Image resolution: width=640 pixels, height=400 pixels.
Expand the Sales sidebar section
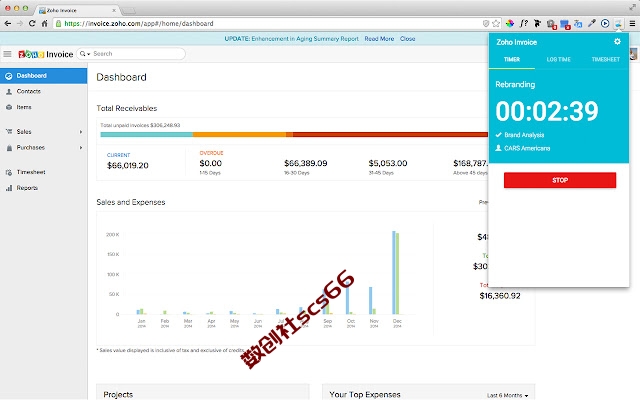click(43, 132)
